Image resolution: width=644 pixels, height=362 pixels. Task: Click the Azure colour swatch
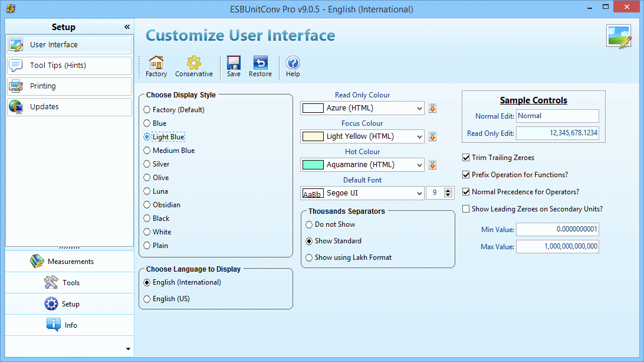[313, 108]
